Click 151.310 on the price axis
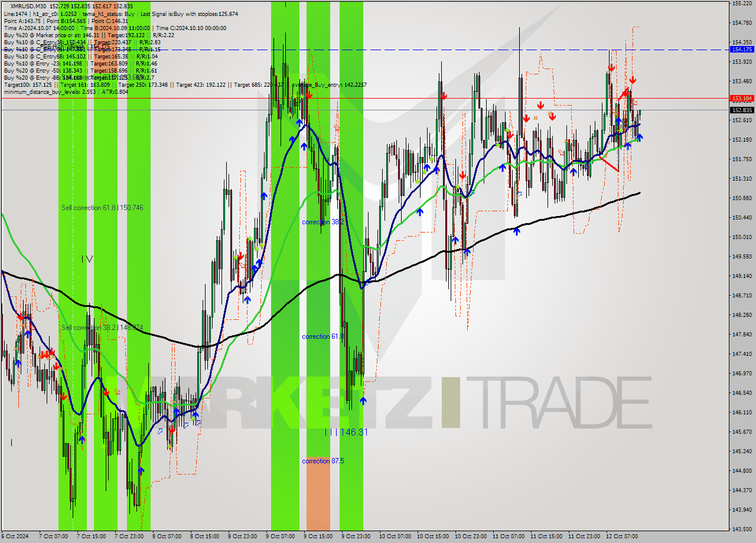756x543 pixels. pos(742,178)
